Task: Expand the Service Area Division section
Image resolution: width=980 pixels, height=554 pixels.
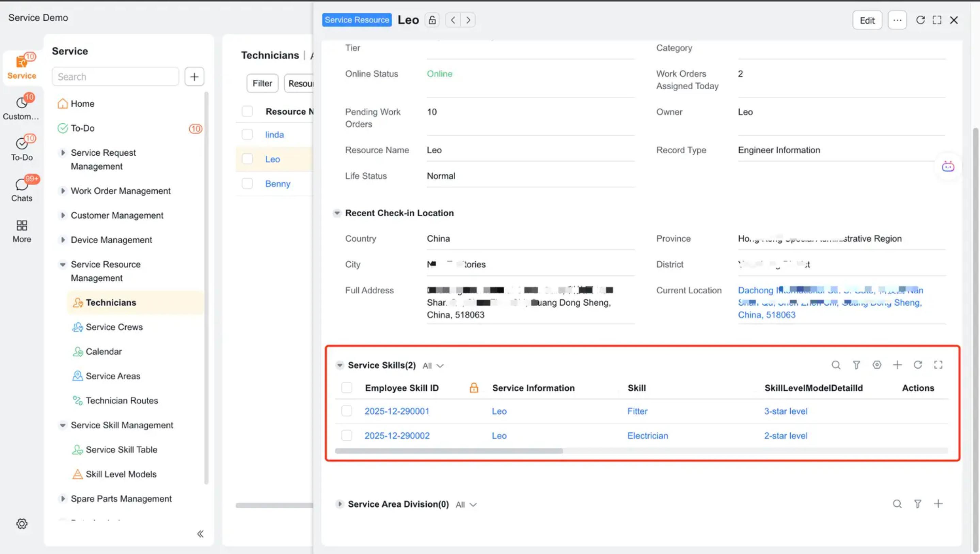Action: (340, 504)
